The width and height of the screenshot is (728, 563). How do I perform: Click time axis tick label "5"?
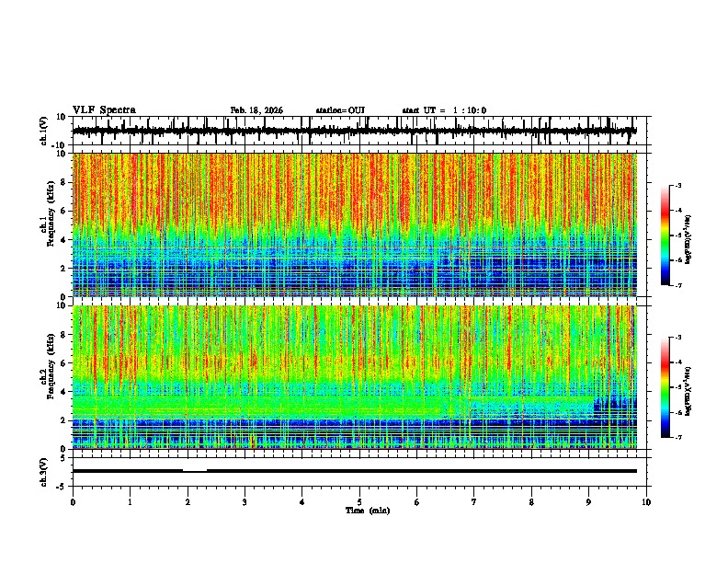click(x=359, y=502)
